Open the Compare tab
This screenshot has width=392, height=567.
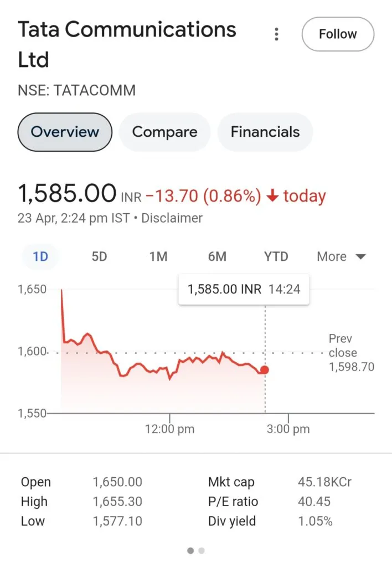pyautogui.click(x=164, y=132)
